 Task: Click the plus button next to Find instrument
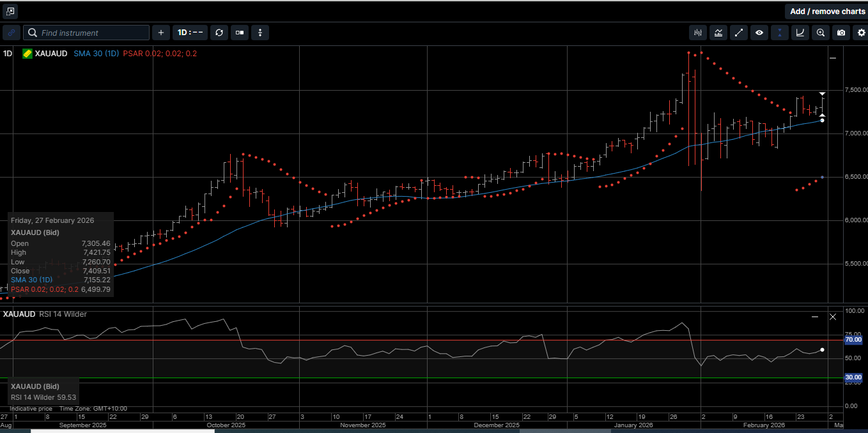[x=160, y=33]
